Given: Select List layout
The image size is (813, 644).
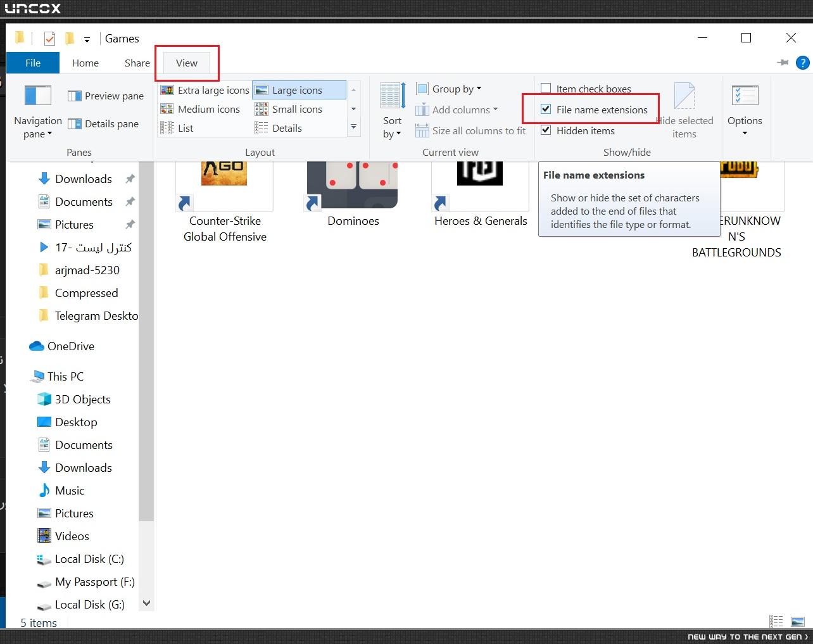Looking at the screenshot, I should pyautogui.click(x=177, y=128).
